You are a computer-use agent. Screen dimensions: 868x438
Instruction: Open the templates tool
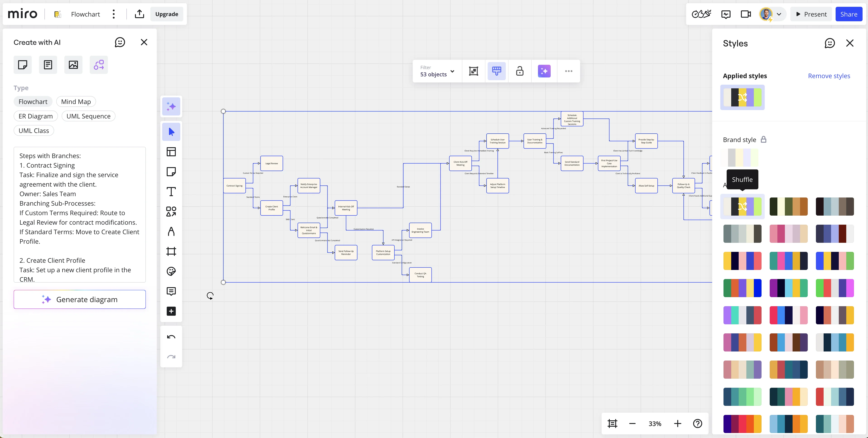[171, 152]
